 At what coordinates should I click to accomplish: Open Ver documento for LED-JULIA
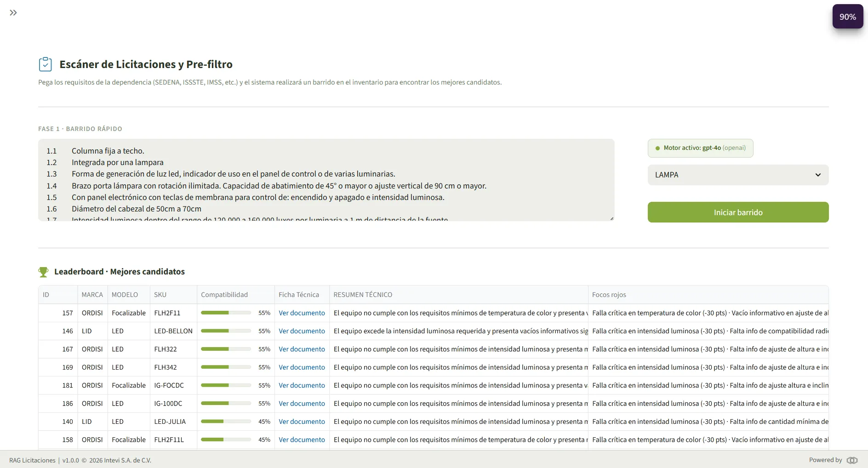(302, 422)
